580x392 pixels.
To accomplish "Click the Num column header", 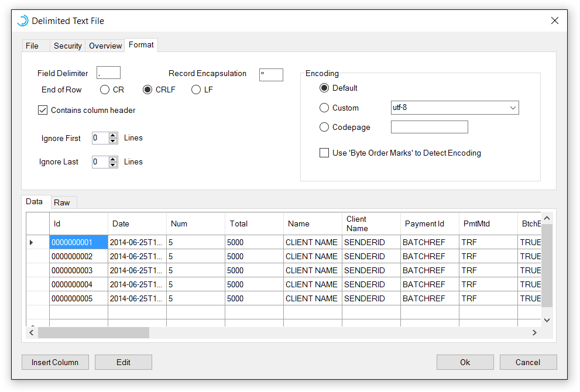I will pyautogui.click(x=195, y=223).
